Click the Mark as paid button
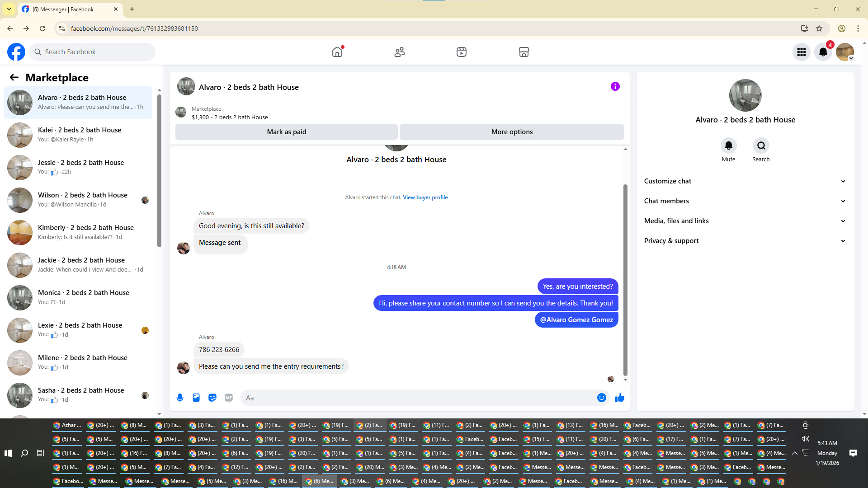The image size is (868, 488). click(286, 132)
